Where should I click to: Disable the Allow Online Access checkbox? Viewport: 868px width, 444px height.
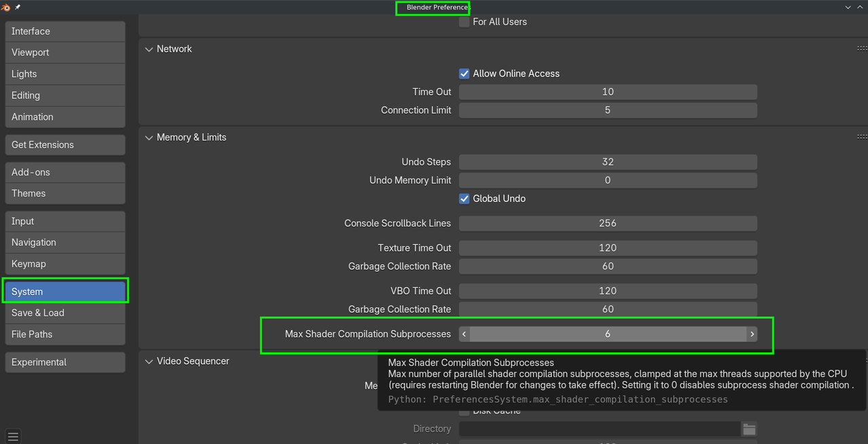point(465,73)
